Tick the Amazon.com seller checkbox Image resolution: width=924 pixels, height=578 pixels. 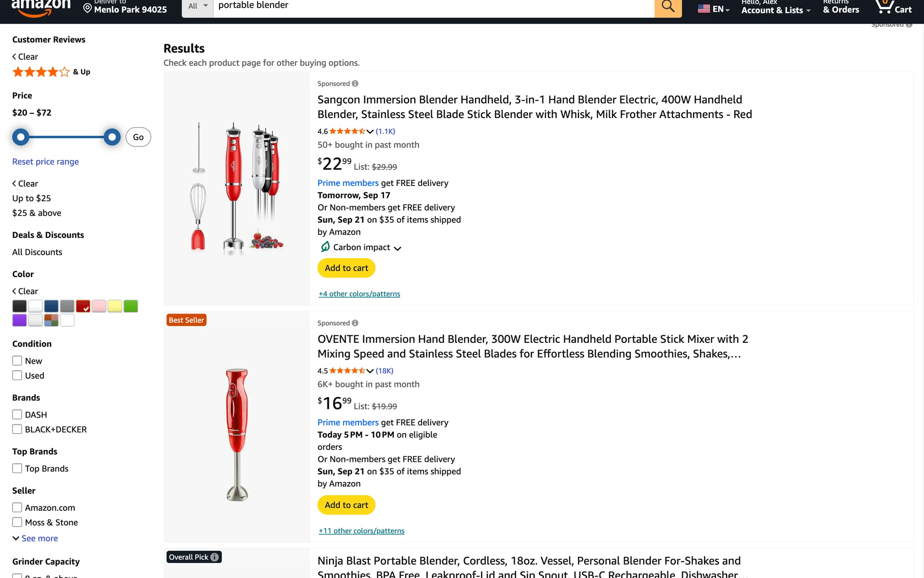(17, 508)
